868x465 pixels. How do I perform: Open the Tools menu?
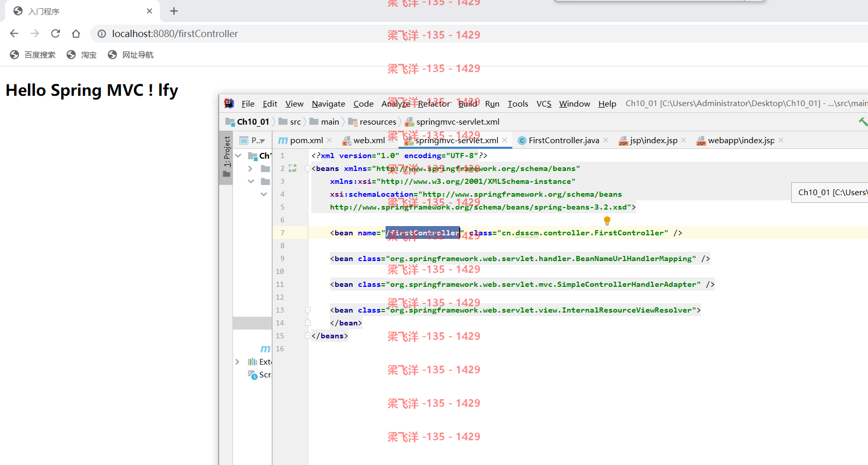pyautogui.click(x=518, y=104)
